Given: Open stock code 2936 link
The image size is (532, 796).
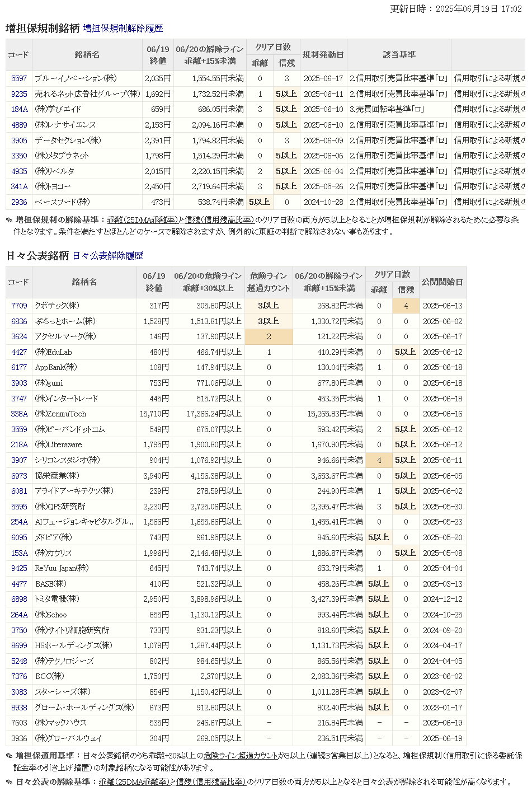Looking at the screenshot, I should (19, 202).
